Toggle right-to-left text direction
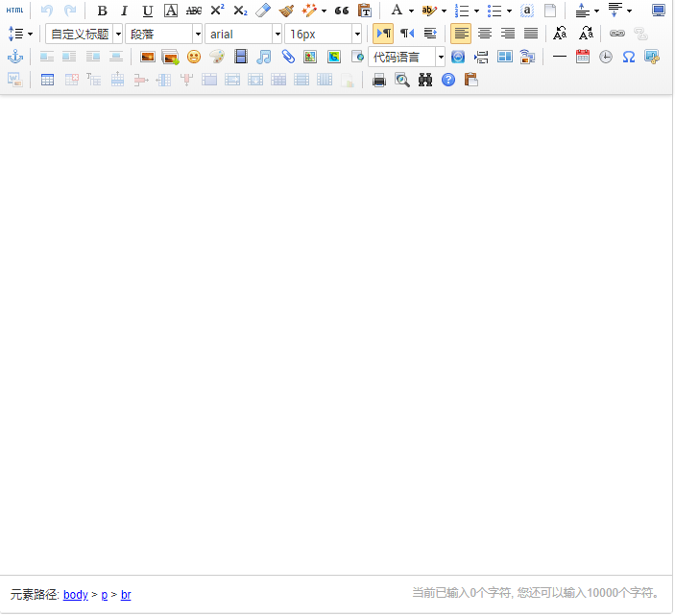The width and height of the screenshot is (675, 616). click(407, 34)
